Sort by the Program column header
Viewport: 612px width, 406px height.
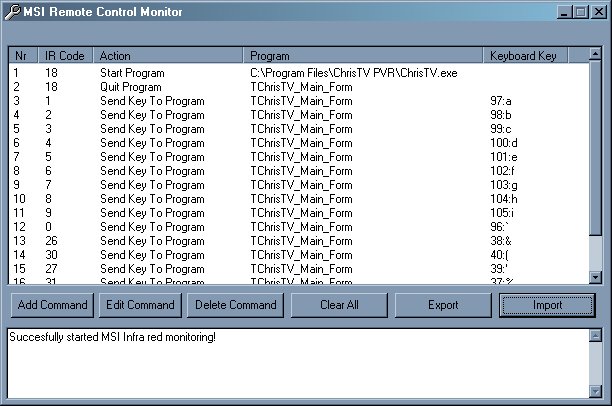point(363,55)
